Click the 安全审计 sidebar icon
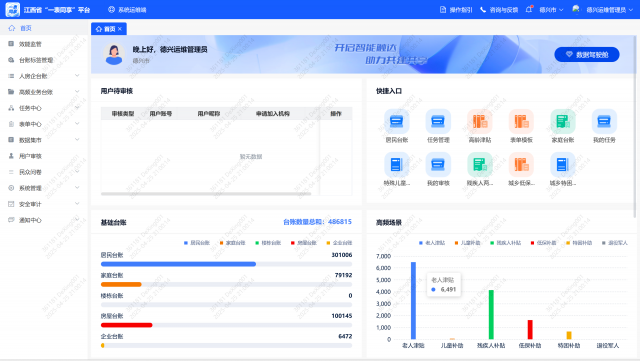The width and height of the screenshot is (640, 361). [x=11, y=204]
